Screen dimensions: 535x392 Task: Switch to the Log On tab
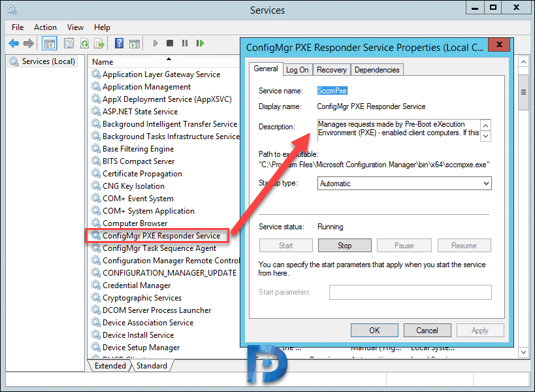(x=297, y=70)
